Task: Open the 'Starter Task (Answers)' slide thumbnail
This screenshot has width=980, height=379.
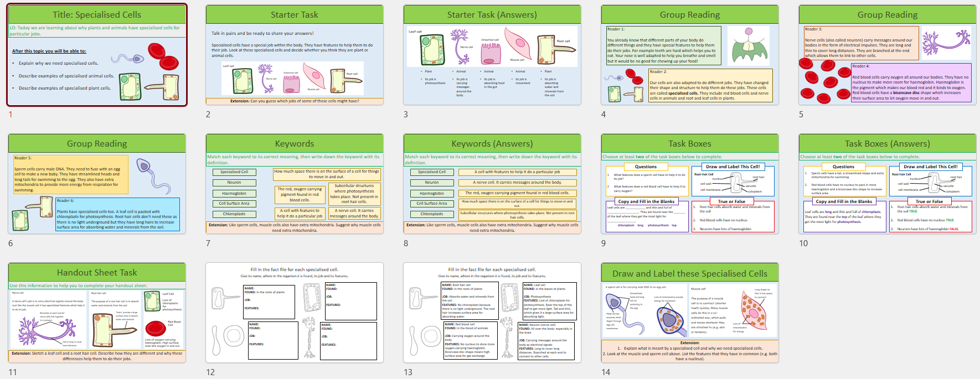Action: tap(492, 55)
